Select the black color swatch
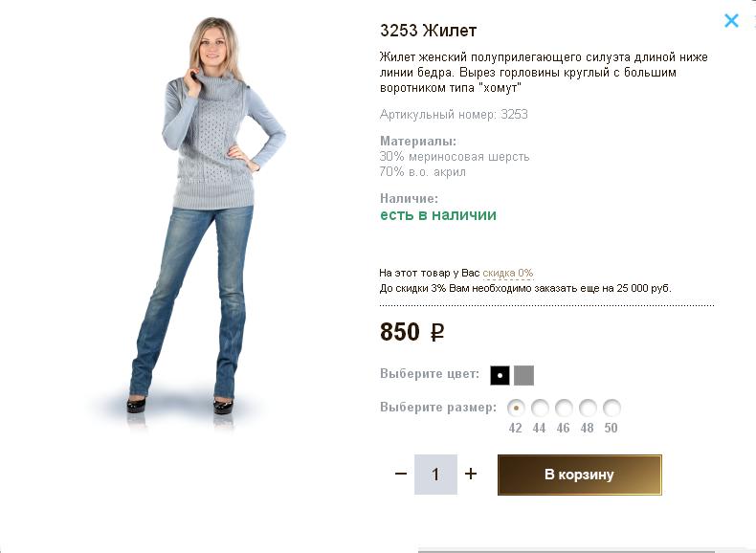The height and width of the screenshot is (553, 756). pyautogui.click(x=500, y=375)
